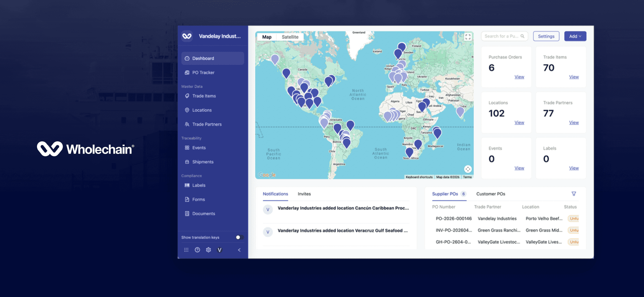This screenshot has width=644, height=297.
Task: View Trade Items card
Action: (574, 77)
